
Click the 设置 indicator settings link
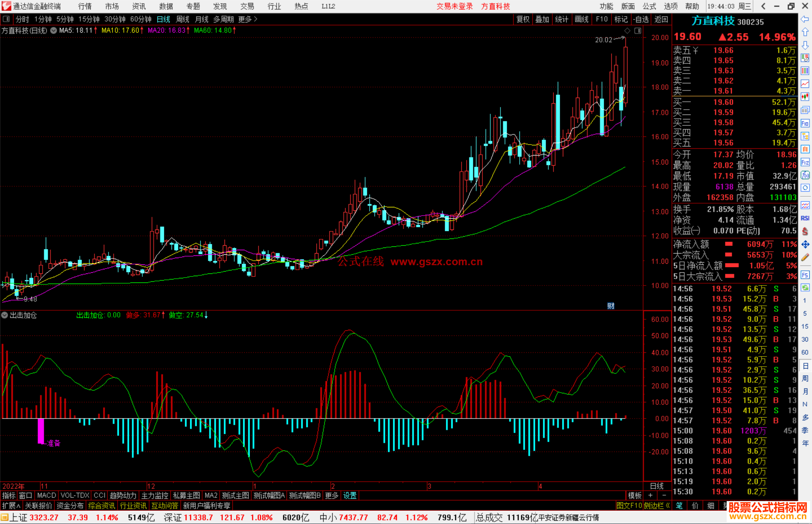coord(350,495)
